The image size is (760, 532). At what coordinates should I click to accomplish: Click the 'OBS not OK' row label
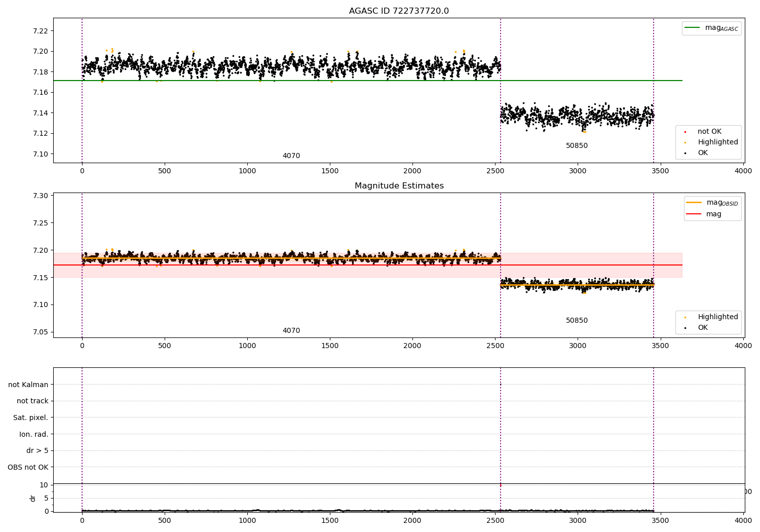pos(28,467)
